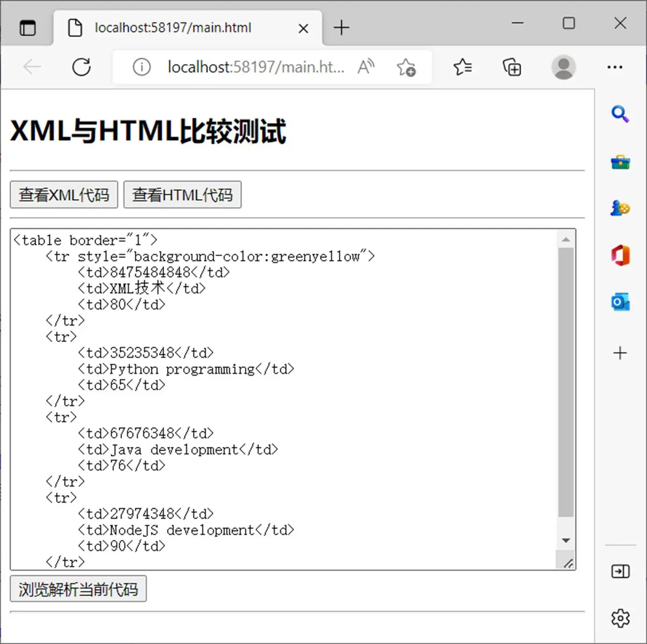Screen dimensions: 647x644
Task: Activate Read aloud icon
Action: click(367, 67)
